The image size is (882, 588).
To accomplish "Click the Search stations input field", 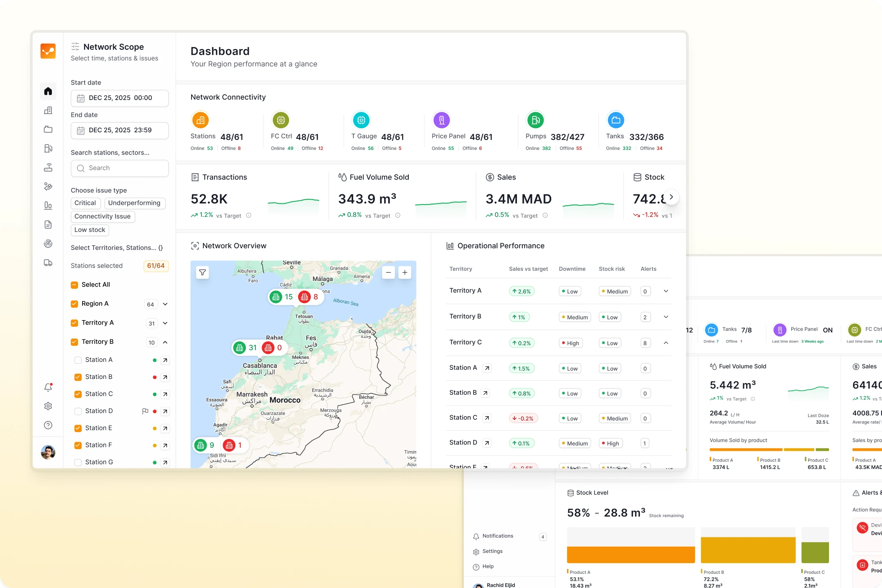I will 120,168.
